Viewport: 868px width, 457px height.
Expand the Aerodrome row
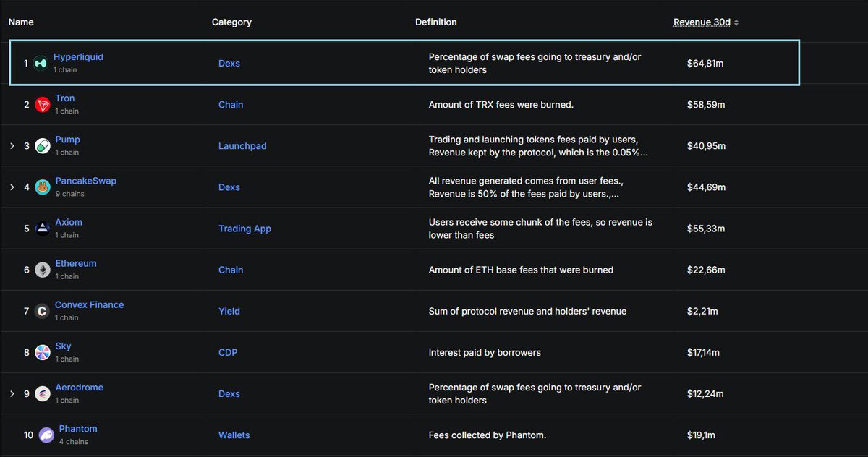[x=12, y=393]
